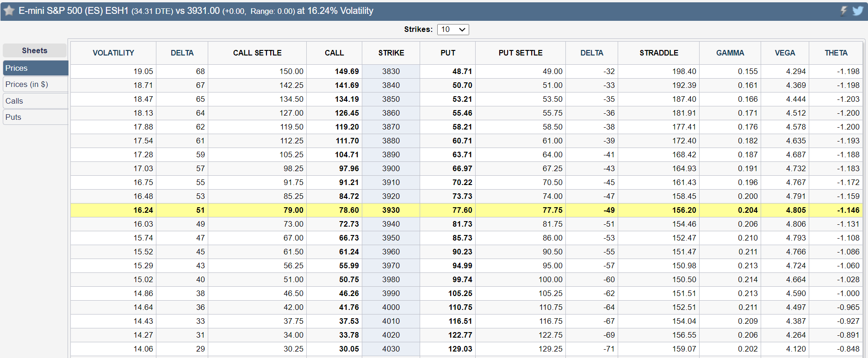This screenshot has width=868, height=358.
Task: Click call price 149.69
Action: [x=347, y=71]
